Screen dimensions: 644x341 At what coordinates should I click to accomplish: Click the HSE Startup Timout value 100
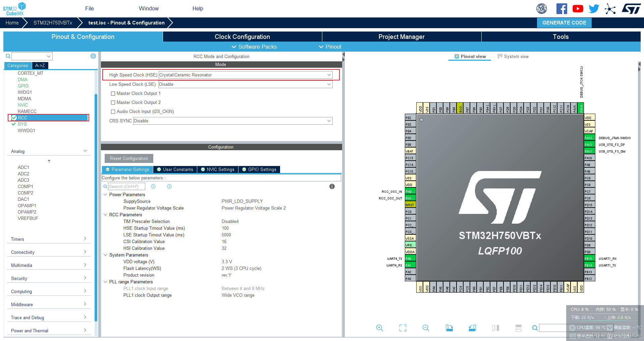pos(225,228)
